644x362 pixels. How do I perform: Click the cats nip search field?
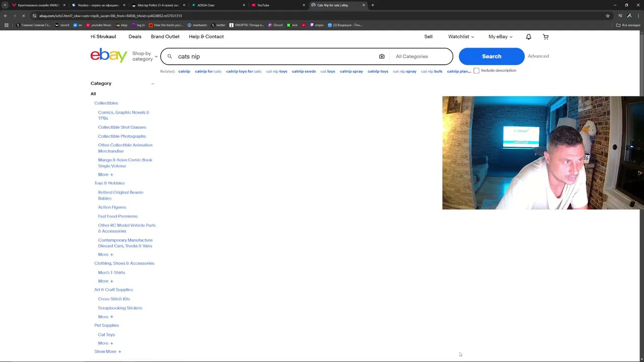click(x=274, y=56)
